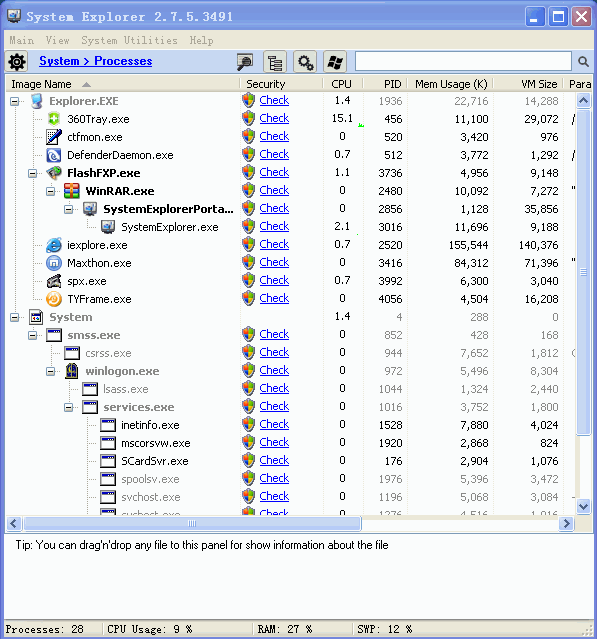Click the app icon in the title bar
Screen dimensions: 597x639
click(14, 16)
